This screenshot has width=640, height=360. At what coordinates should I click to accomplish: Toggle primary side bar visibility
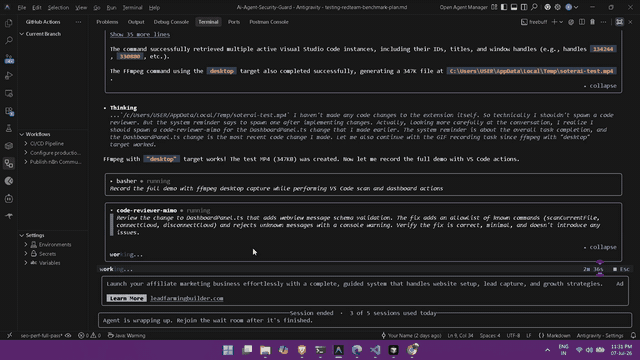coord(504,7)
